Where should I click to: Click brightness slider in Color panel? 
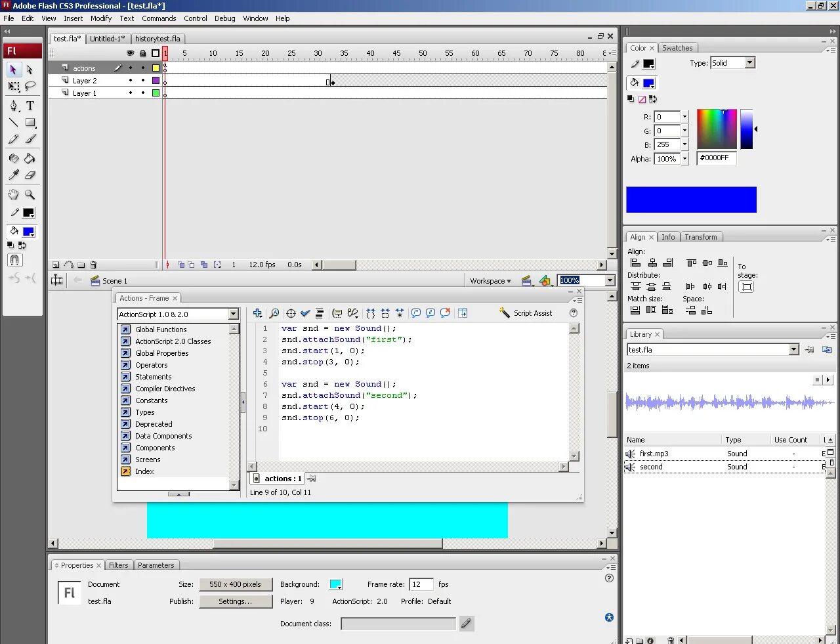pos(746,129)
